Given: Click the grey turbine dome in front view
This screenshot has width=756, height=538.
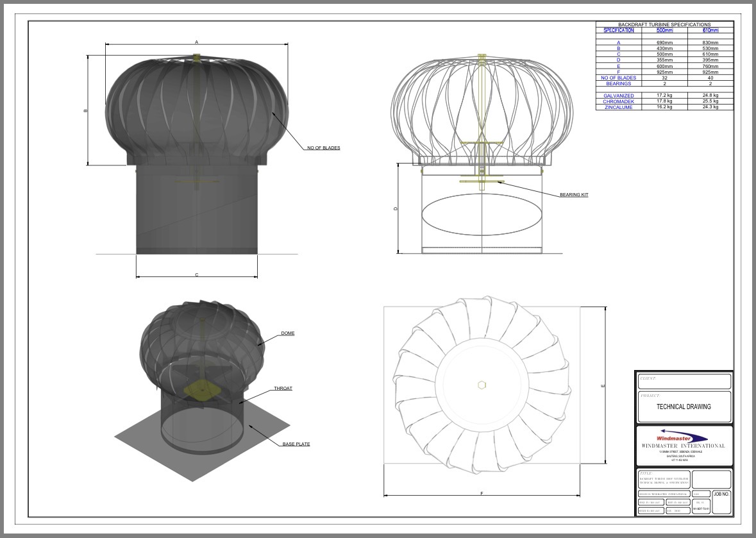Looking at the screenshot, I should [x=196, y=109].
